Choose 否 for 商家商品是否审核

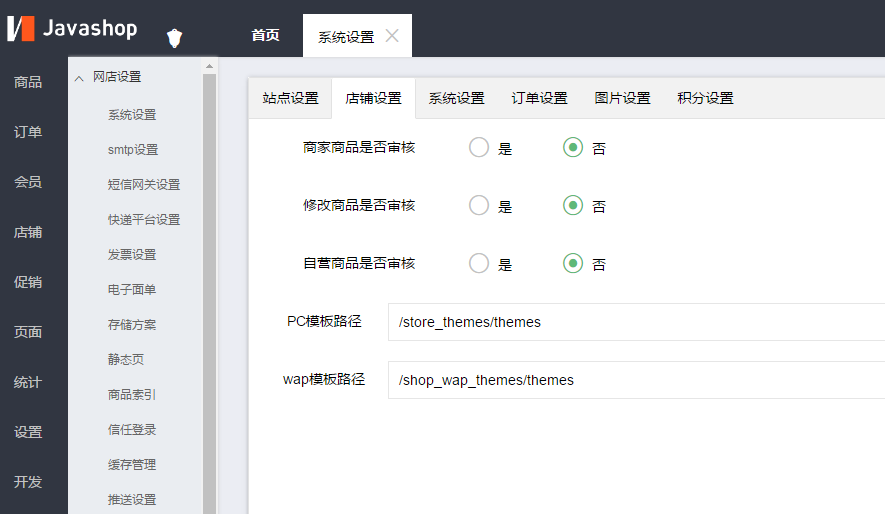tap(573, 148)
